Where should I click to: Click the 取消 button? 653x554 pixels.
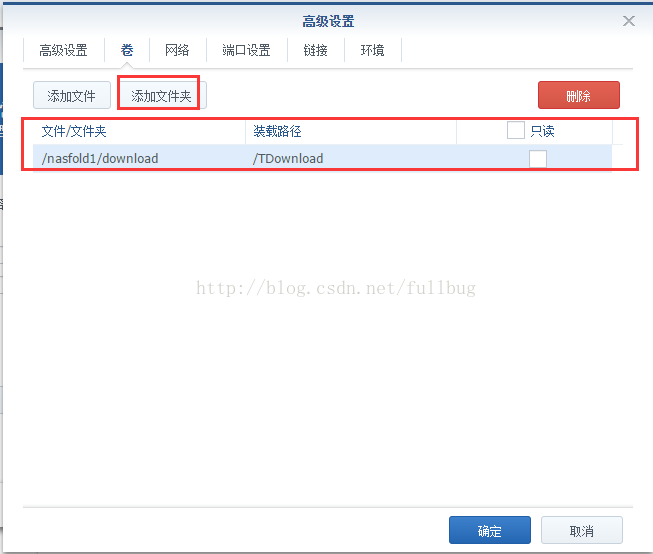581,530
